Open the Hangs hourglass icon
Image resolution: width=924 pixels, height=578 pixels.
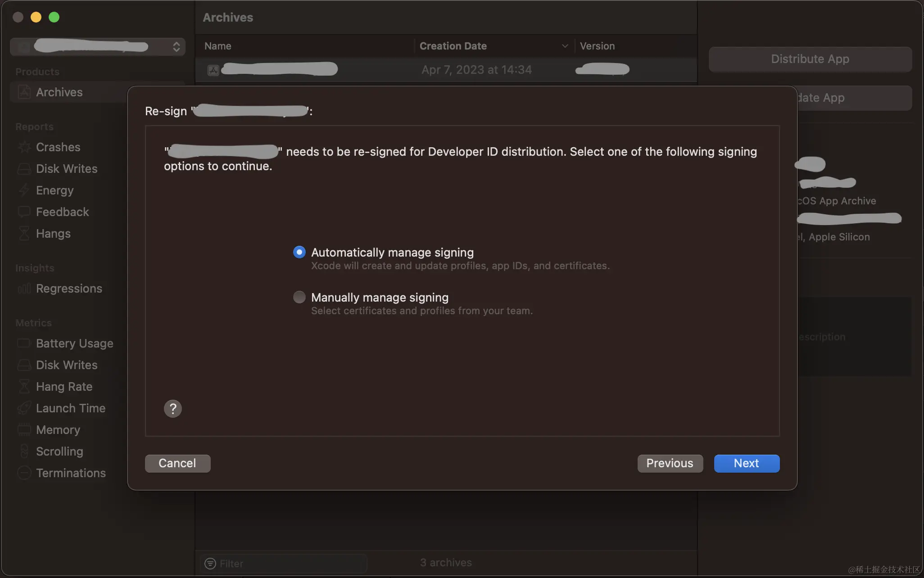click(24, 234)
